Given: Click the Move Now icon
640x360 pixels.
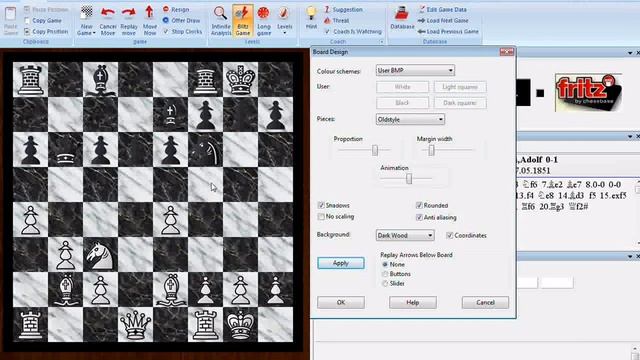Looking at the screenshot, I should (x=150, y=13).
